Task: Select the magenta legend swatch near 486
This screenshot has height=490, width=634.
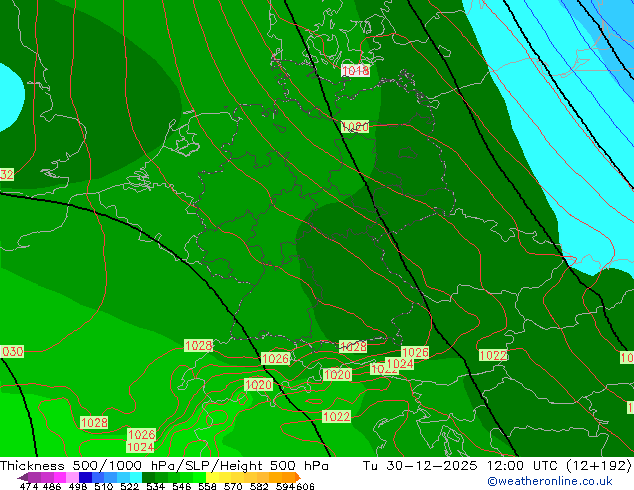Action: [59, 477]
